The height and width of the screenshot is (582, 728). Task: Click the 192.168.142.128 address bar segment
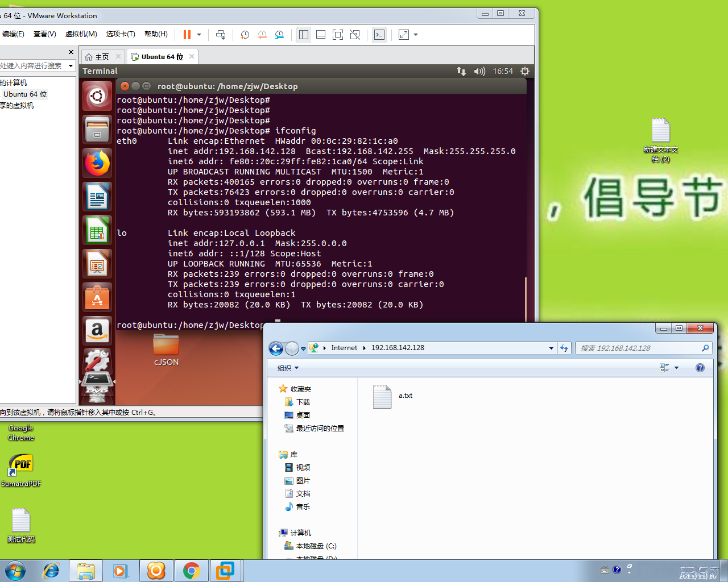pos(398,348)
